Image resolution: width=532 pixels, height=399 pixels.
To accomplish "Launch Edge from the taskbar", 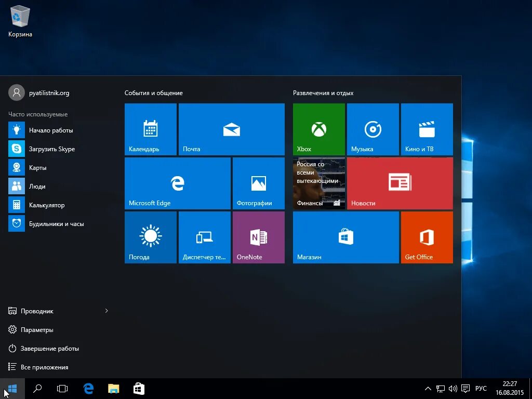I will tap(88, 389).
